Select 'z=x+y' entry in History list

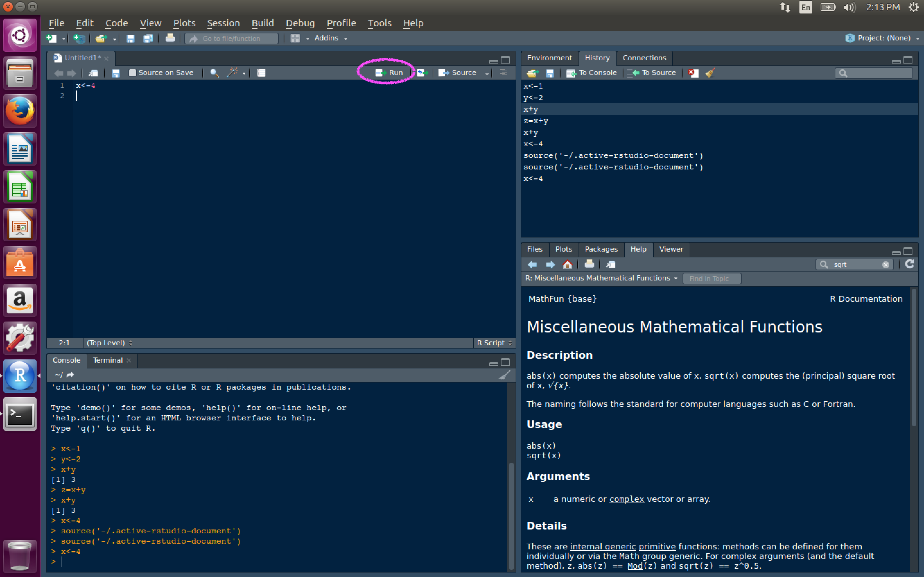point(719,121)
